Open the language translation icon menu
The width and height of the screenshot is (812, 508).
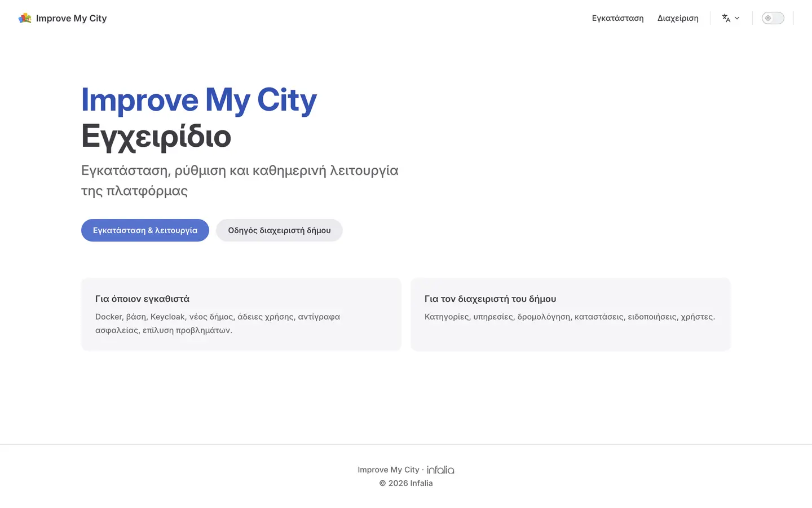point(726,18)
